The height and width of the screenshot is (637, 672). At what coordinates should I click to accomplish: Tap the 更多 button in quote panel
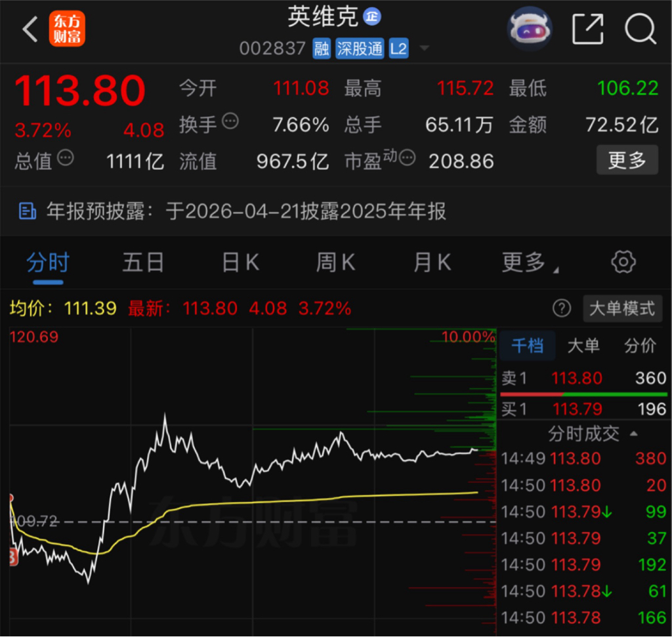click(x=627, y=160)
